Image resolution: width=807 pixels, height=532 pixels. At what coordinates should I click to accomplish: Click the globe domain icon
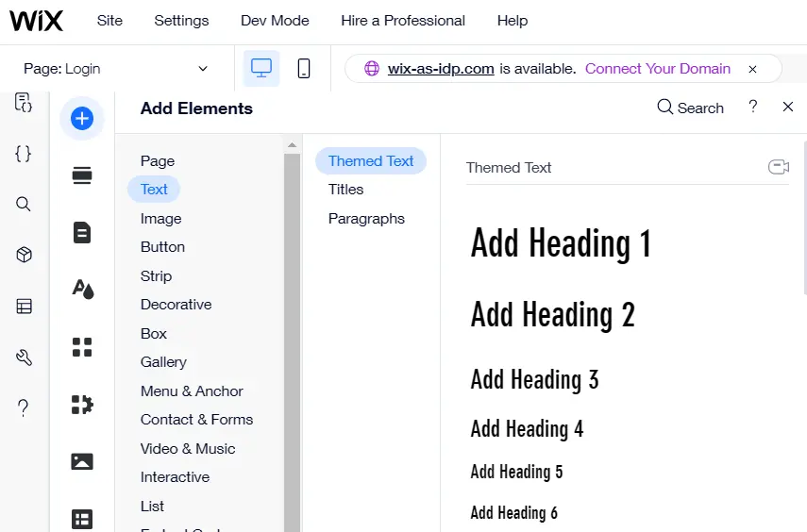click(372, 69)
